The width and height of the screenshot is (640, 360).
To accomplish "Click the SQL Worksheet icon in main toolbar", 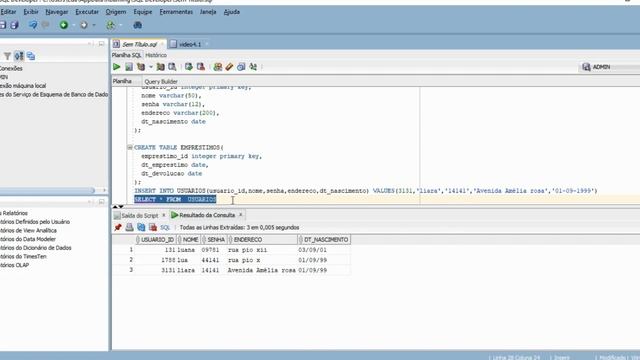I will click(110, 25).
